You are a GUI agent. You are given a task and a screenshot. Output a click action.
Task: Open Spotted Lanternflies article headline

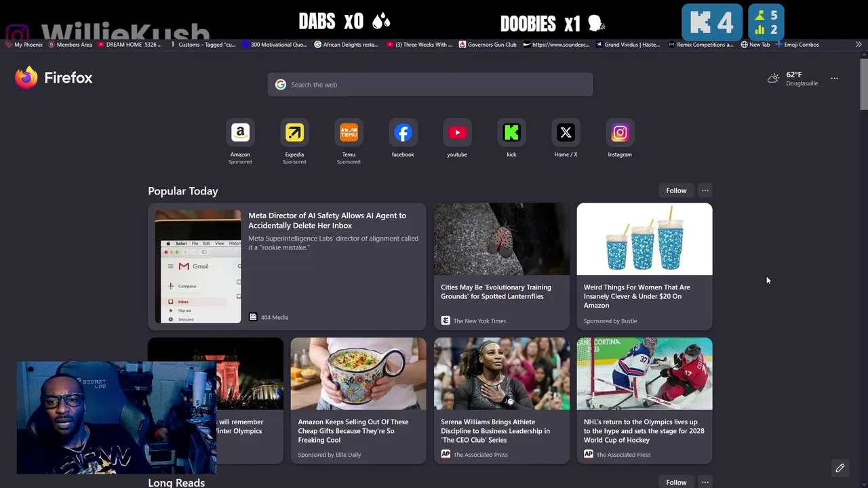pyautogui.click(x=496, y=291)
